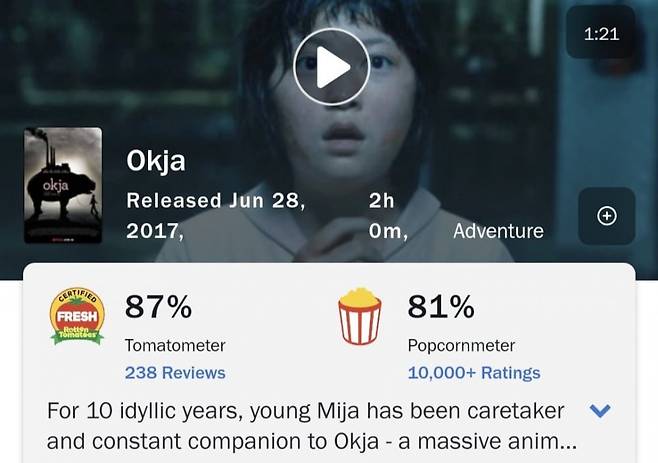This screenshot has height=463, width=658.
Task: Click synopsis line starting 'For 10 idyllic years'
Action: 306,410
